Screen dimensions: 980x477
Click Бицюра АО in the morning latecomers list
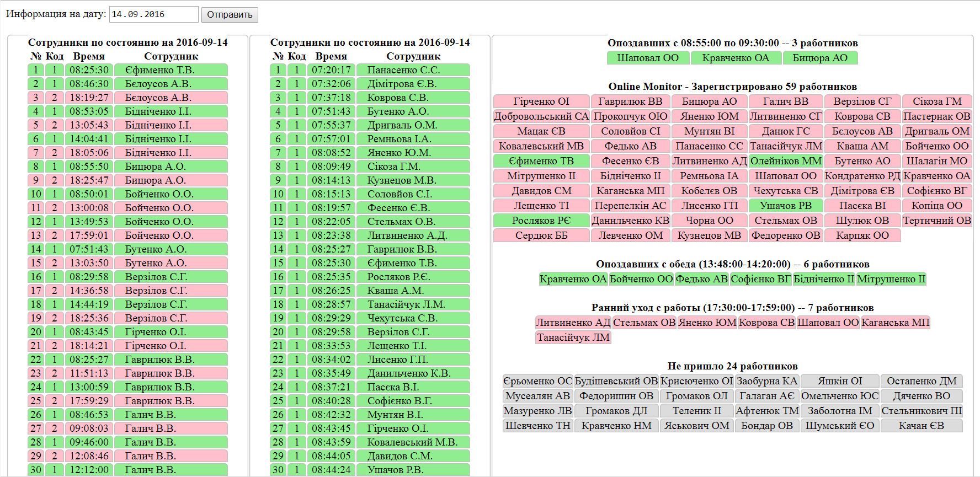(x=819, y=58)
